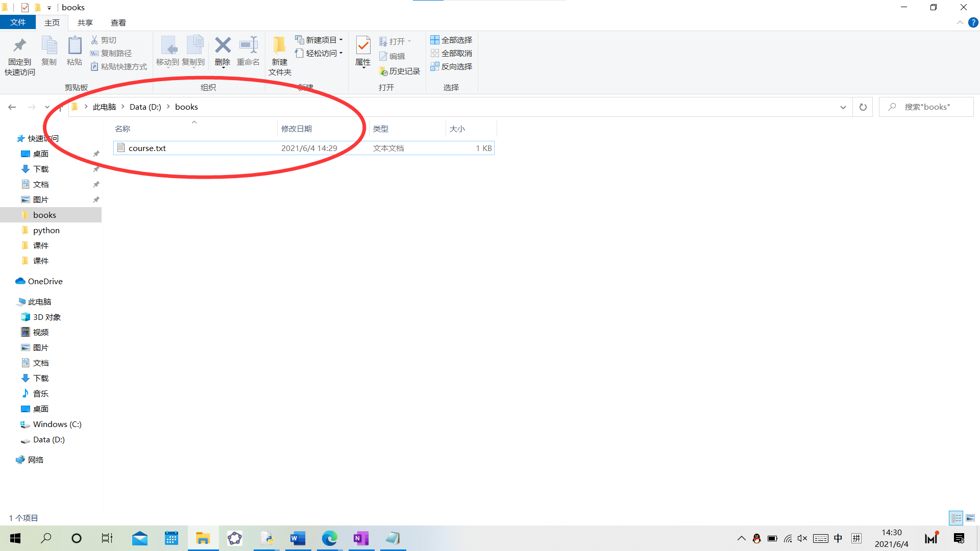Switch to the Share (共享) tab
The image size is (980, 551).
pyautogui.click(x=85, y=22)
